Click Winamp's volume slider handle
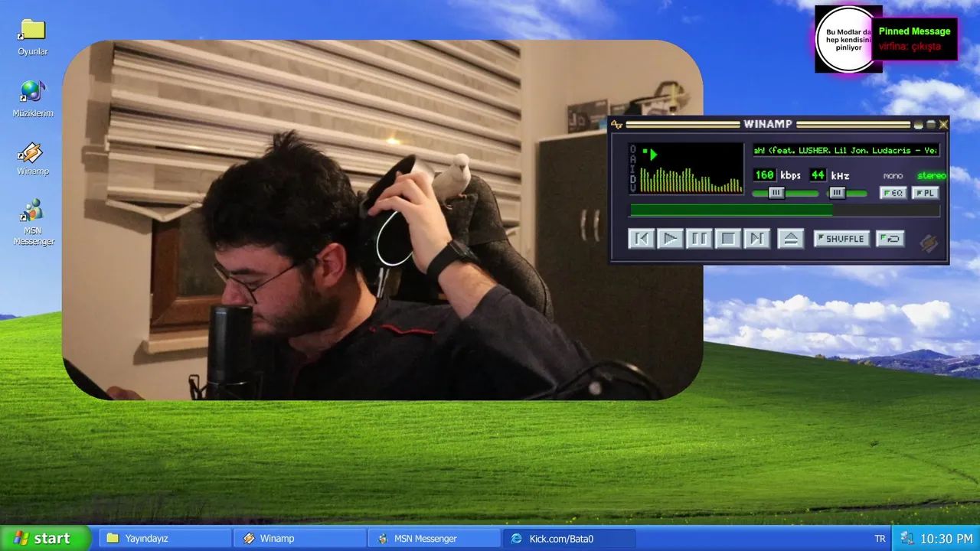 776,193
